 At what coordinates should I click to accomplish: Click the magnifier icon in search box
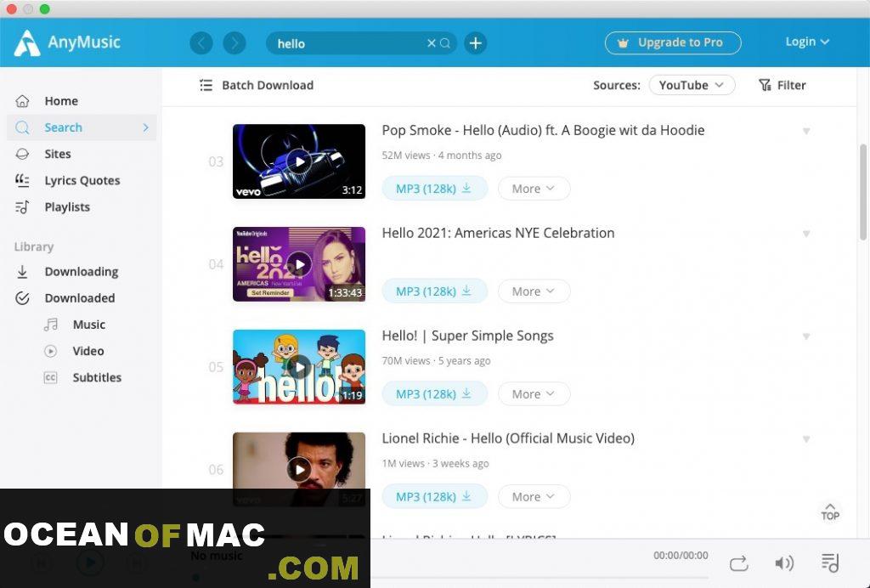pyautogui.click(x=445, y=43)
